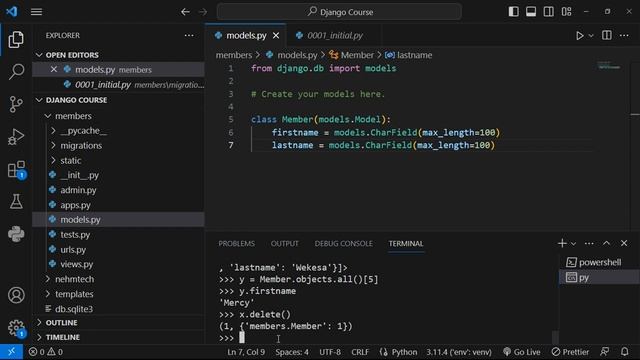Toggle the secondary side bar
This screenshot has width=640, height=360.
(x=549, y=12)
